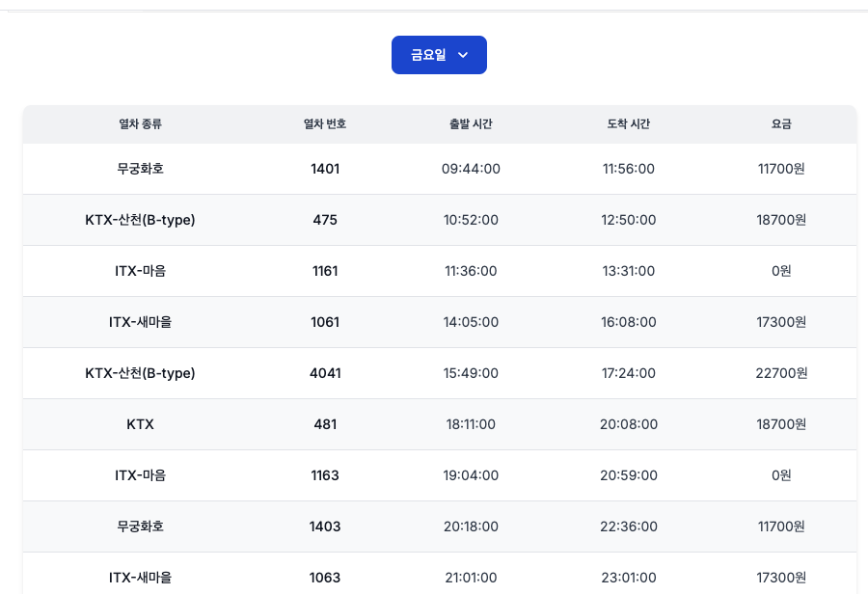Click arrival time 20:59:00

tap(628, 475)
